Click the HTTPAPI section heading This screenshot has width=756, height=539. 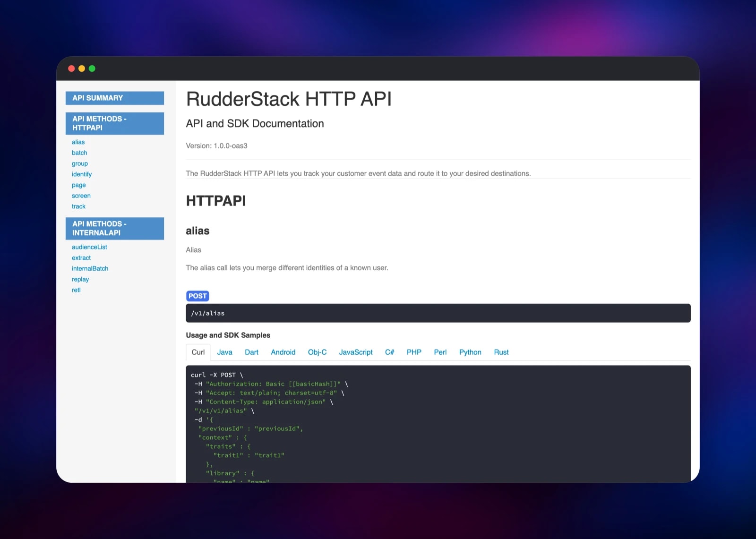point(216,201)
